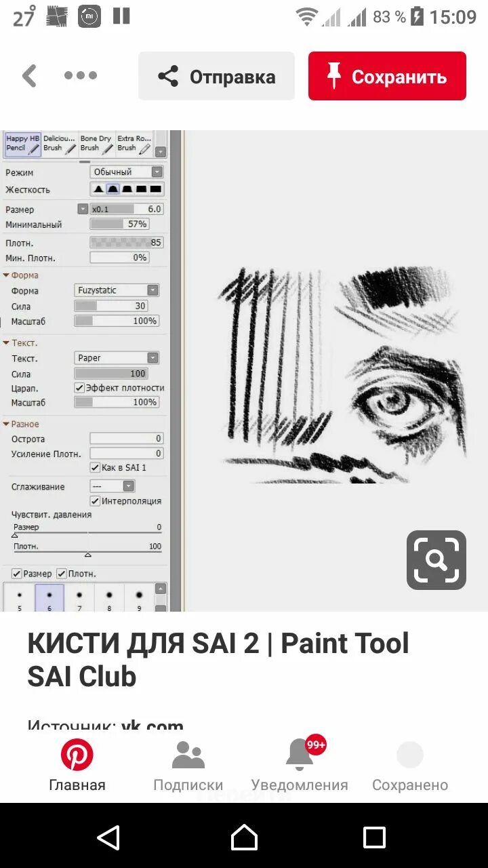Click the Размер pressure sensitivity slider handle

click(14, 535)
